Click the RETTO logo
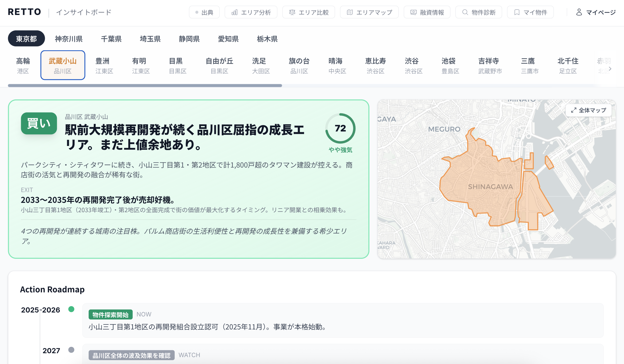624x364 pixels. 24,12
